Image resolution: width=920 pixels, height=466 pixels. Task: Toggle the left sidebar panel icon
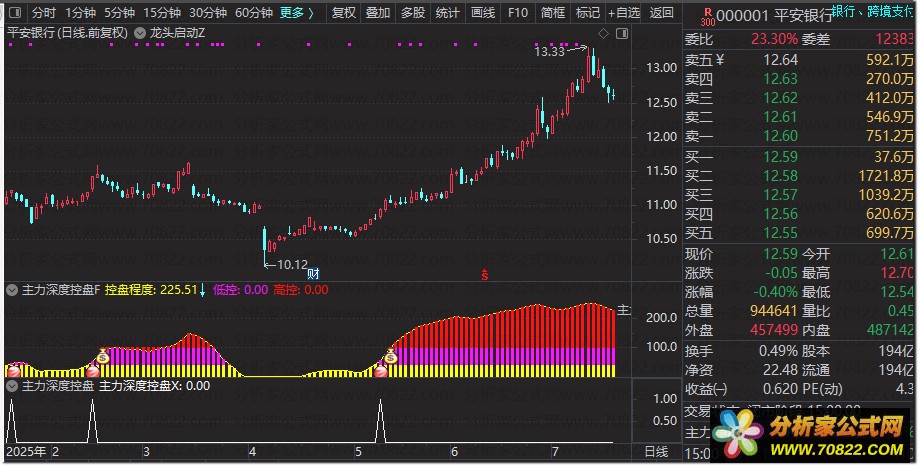tap(15, 12)
